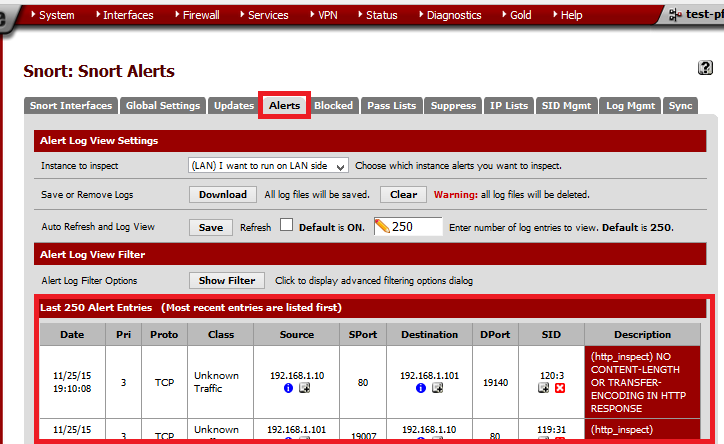Toggle the auto Refresh checkbox
The width and height of the screenshot is (724, 444).
[286, 226]
